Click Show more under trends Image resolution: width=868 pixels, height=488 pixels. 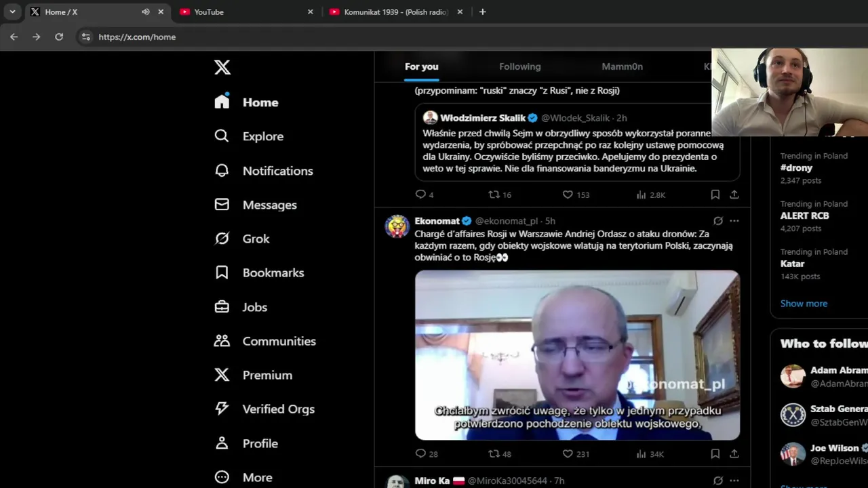(x=804, y=304)
